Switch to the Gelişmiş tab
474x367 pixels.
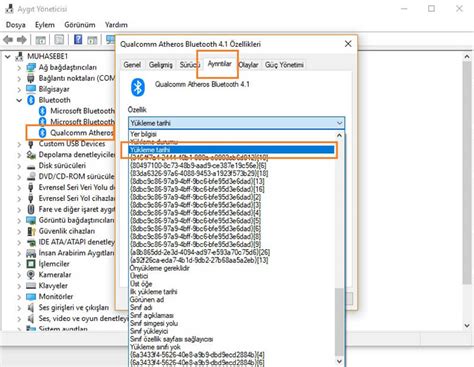click(161, 65)
